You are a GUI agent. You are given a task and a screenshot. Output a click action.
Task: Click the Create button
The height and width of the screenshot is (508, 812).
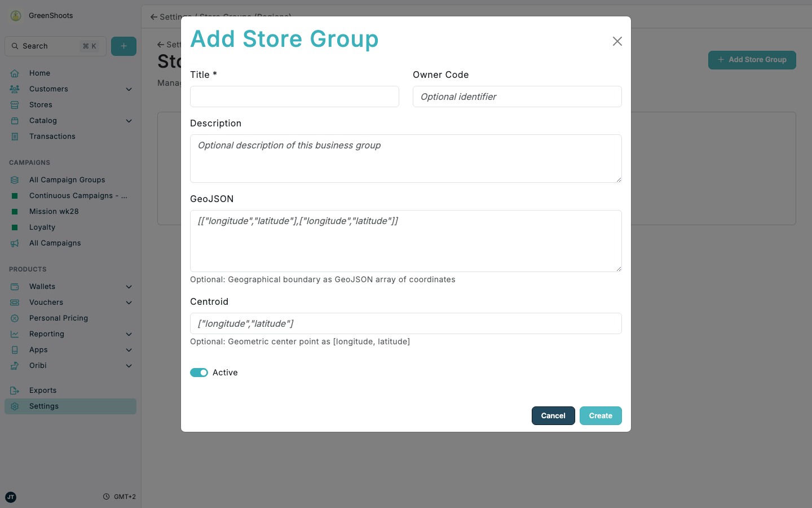coord(601,415)
